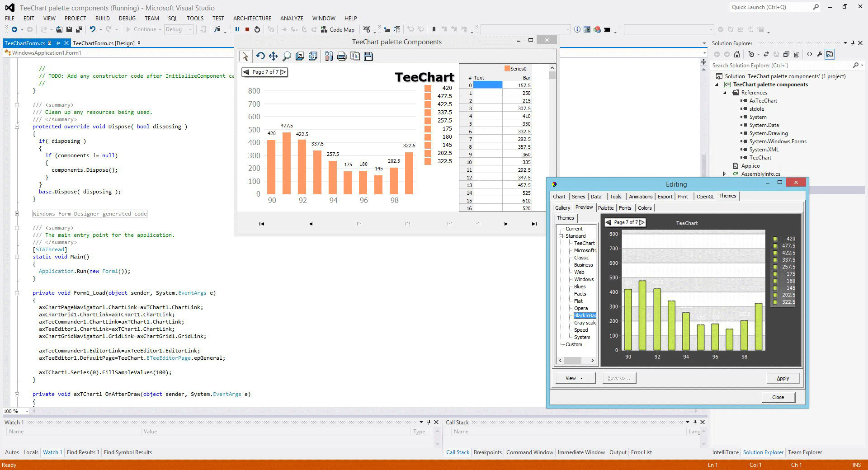Click the blue information icon in toolbar

pyautogui.click(x=577, y=29)
